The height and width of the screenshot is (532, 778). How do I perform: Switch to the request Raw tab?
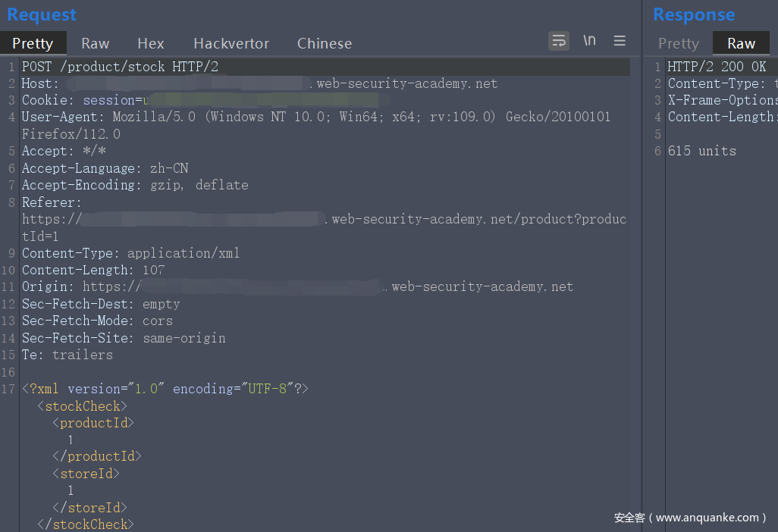click(x=96, y=43)
